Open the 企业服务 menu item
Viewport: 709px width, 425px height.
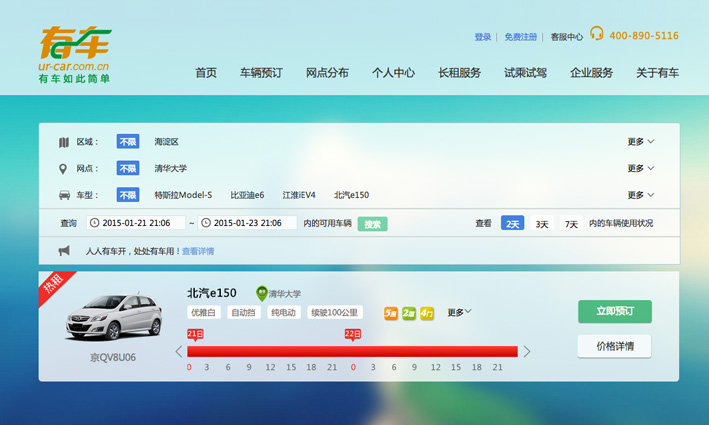[x=591, y=73]
